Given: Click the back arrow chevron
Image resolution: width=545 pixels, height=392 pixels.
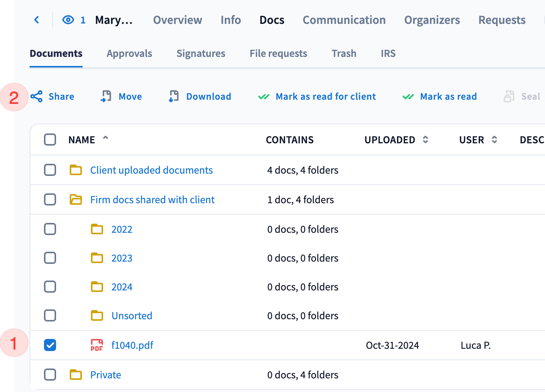Looking at the screenshot, I should point(37,20).
